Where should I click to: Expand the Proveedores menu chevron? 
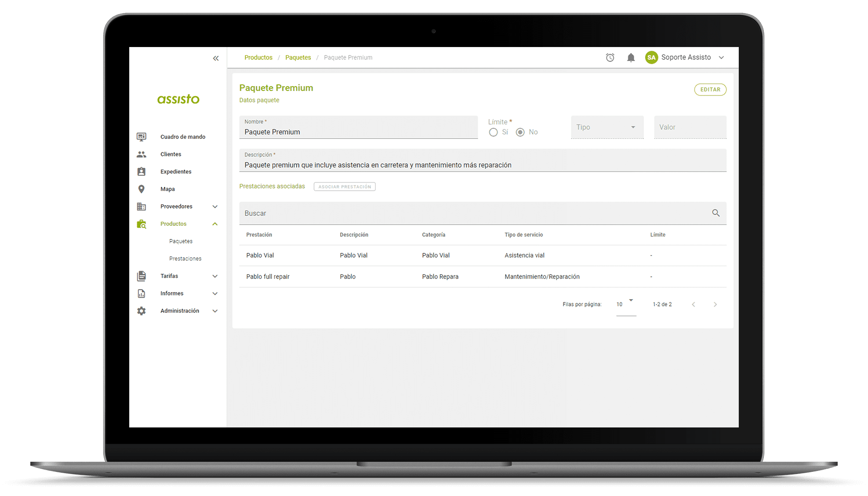[x=215, y=206]
